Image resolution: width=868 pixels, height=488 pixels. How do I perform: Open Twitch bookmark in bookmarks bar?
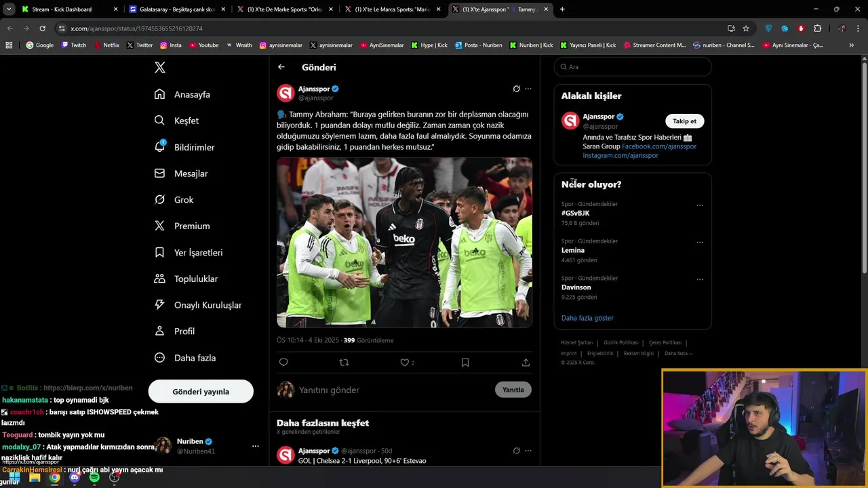[74, 45]
